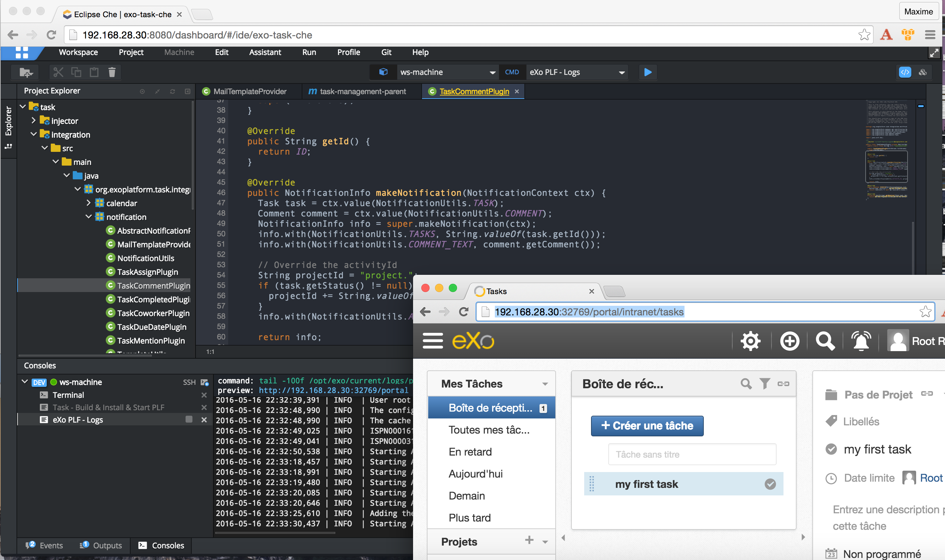Click the cut scissors toolbar icon
Screen dimensions: 945x560
pyautogui.click(x=58, y=72)
